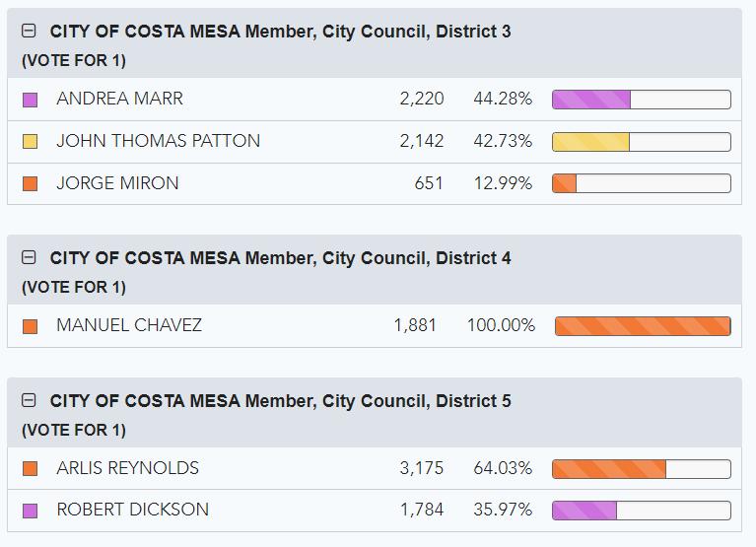The width and height of the screenshot is (756, 547).
Task: Select candidate name JORGE MIRON
Action: pos(117,183)
